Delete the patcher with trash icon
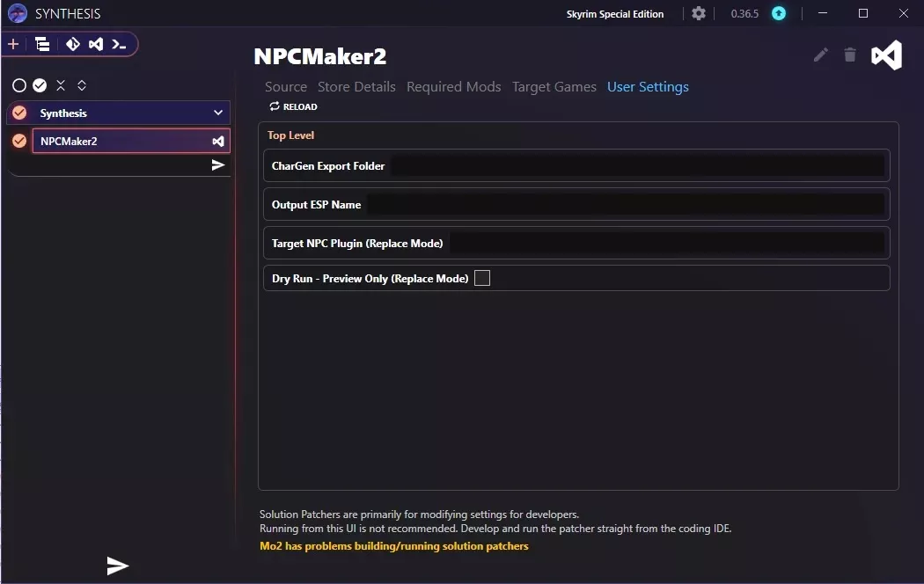 point(850,55)
